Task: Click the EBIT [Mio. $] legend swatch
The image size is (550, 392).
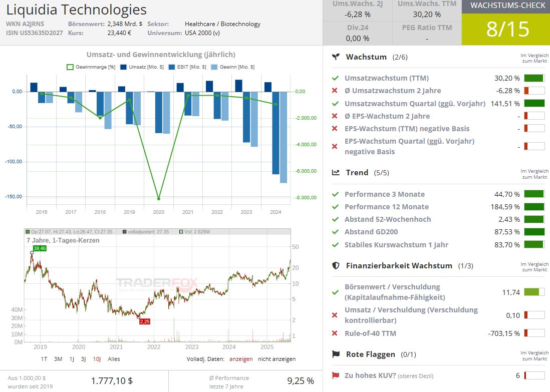Action: pyautogui.click(x=171, y=67)
